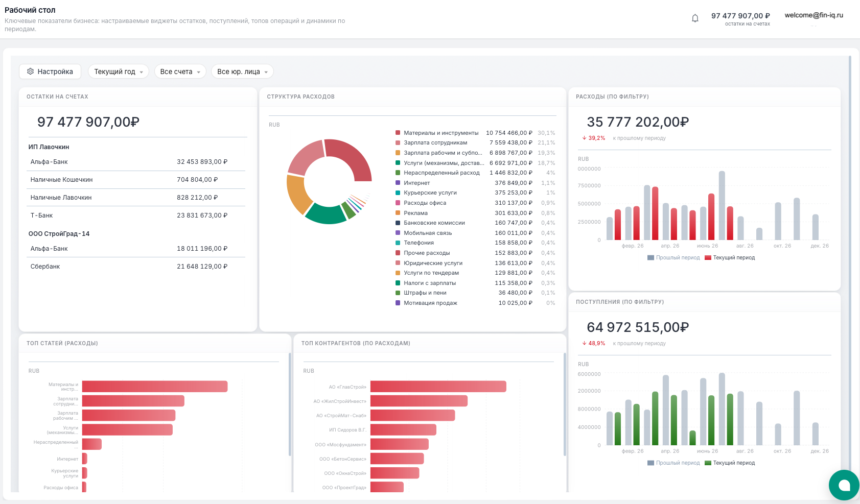This screenshot has height=504, width=860.
Task: Open the notifications bell
Action: 695,19
